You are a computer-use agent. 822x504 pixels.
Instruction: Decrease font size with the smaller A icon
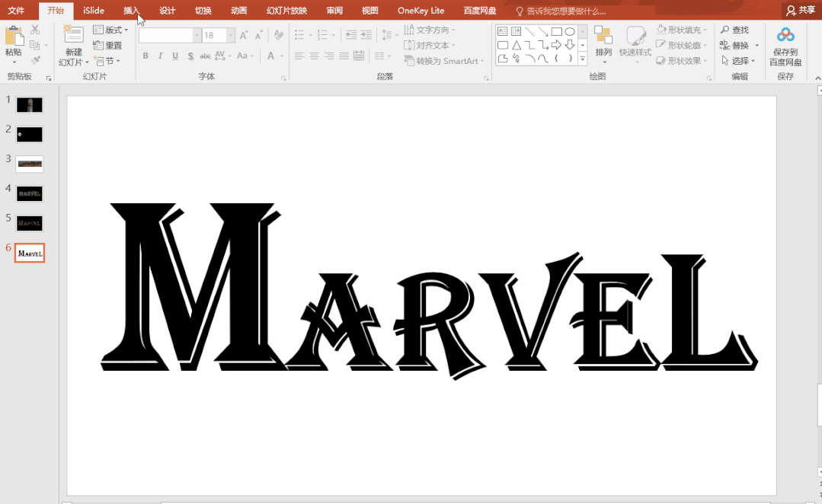[x=258, y=35]
